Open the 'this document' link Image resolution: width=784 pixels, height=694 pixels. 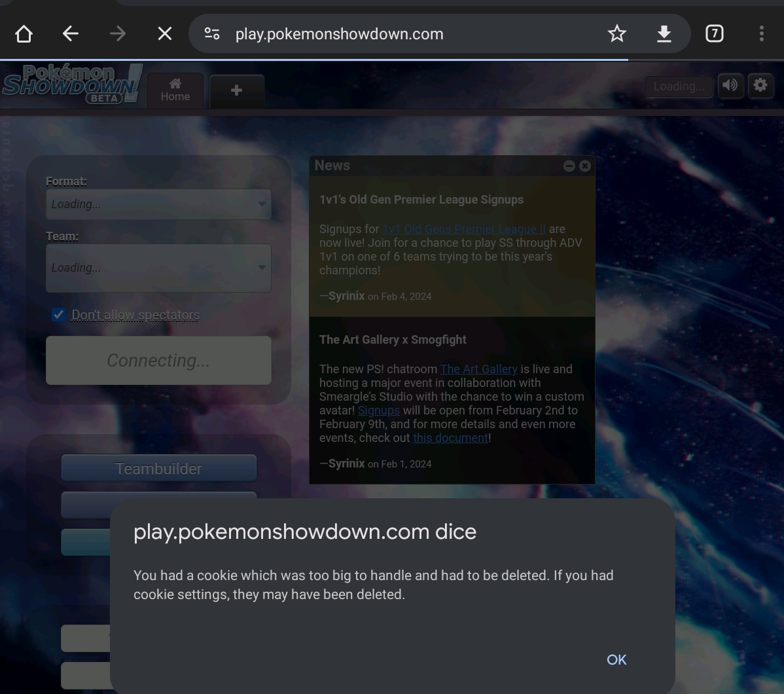[450, 438]
